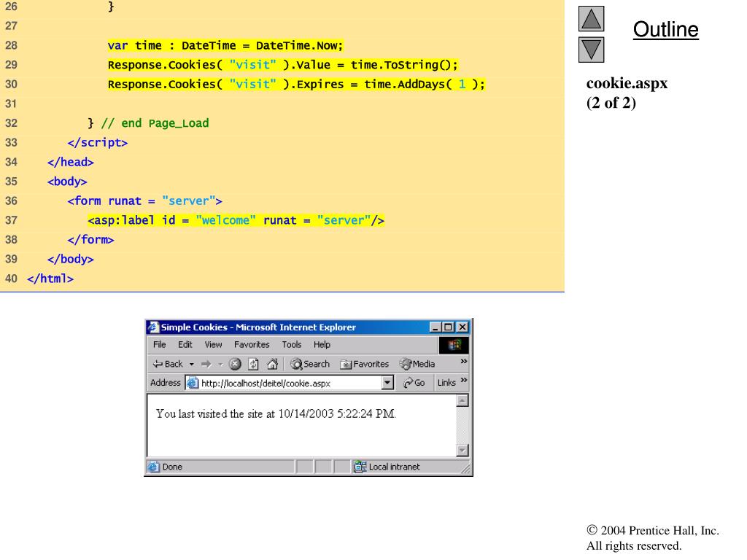Viewport: 747px width, 560px height.
Task: Click the '</form>' closing tag
Action: [90, 240]
